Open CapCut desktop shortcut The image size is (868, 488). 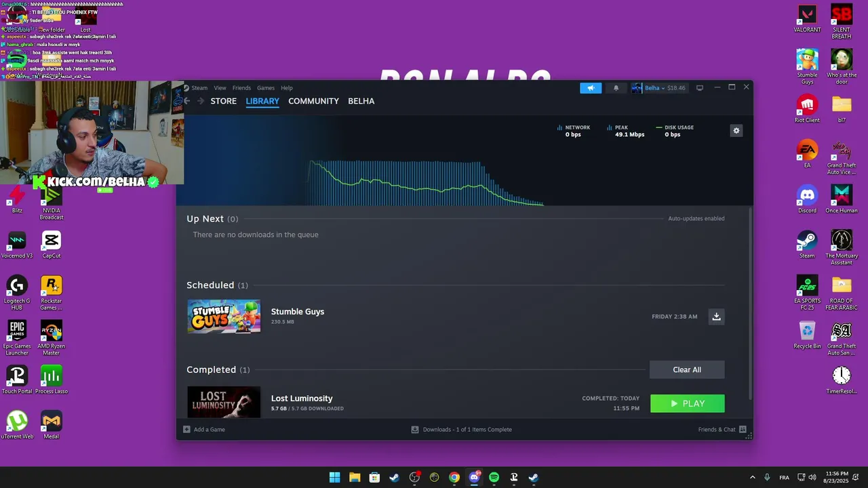click(52, 245)
